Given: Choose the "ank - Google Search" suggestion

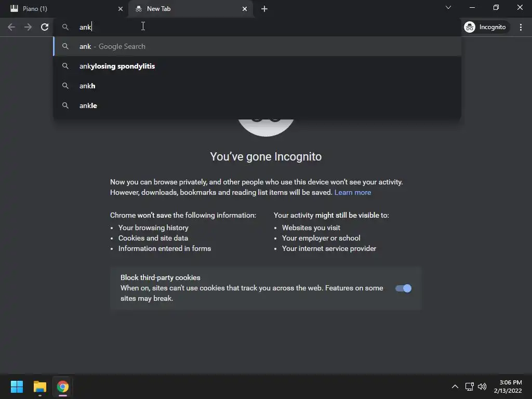Looking at the screenshot, I should pos(257,46).
